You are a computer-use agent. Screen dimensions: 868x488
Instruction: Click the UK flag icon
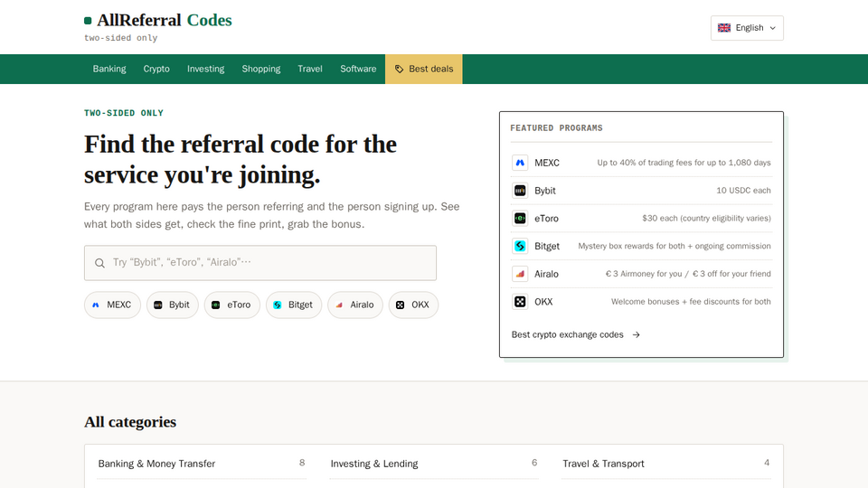coord(724,28)
